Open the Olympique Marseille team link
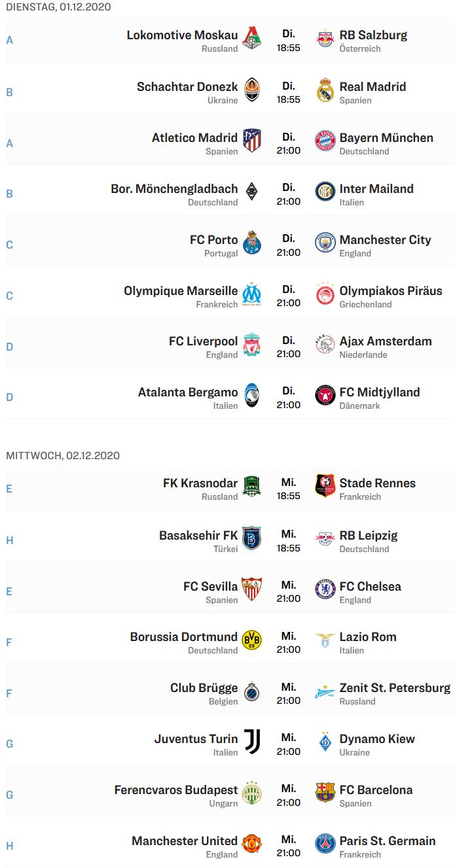This screenshot has width=455, height=868. click(x=181, y=291)
